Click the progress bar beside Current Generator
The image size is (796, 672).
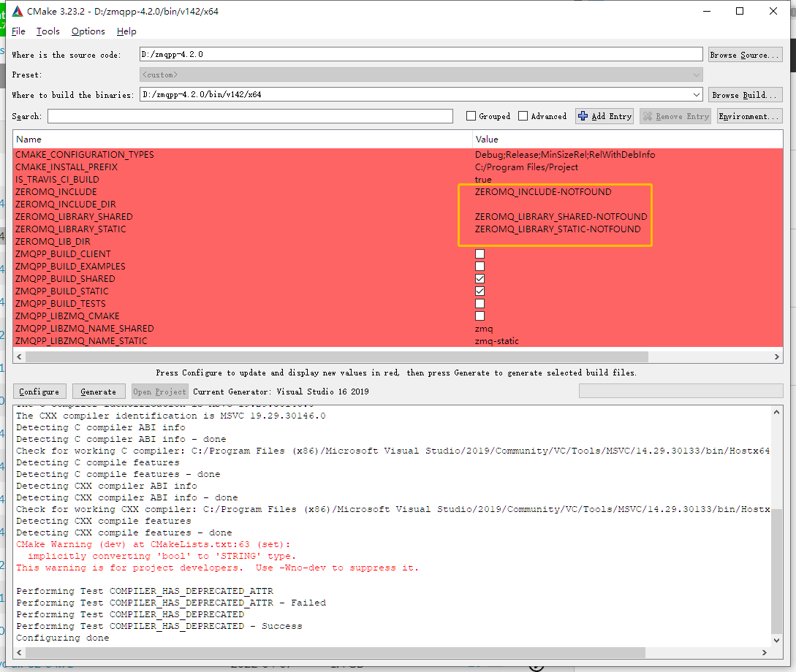tap(681, 391)
